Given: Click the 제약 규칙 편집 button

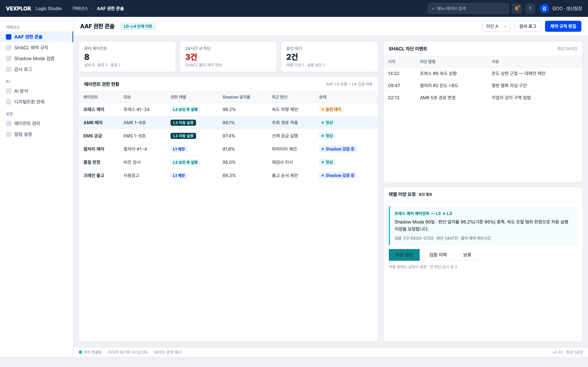Looking at the screenshot, I should point(563,26).
